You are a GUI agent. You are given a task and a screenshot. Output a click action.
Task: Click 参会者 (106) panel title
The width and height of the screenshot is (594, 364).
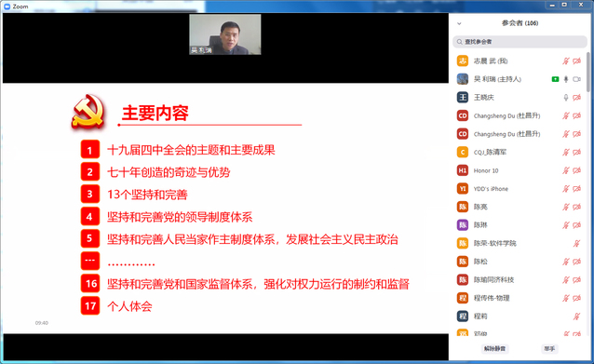pyautogui.click(x=520, y=23)
